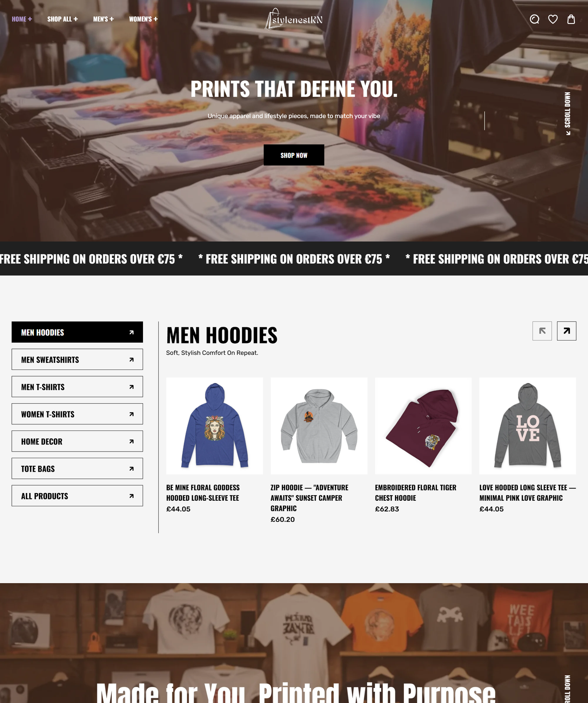The width and height of the screenshot is (588, 703).
Task: Click the stylenestKN logo
Action: click(294, 19)
